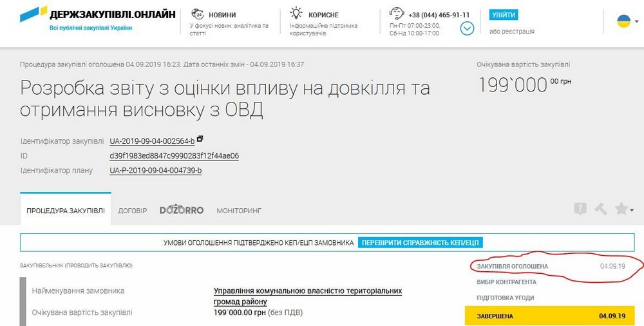Click Перевірити справжність КЕП/ЕЦП button

421,243
